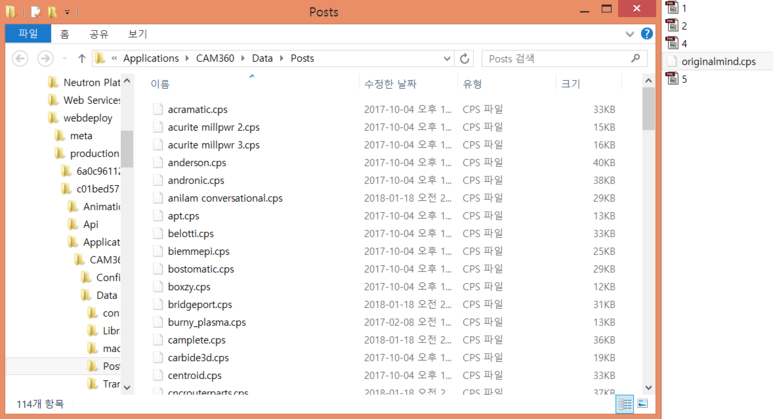Image resolution: width=773 pixels, height=419 pixels.
Task: Click search magnifier icon
Action: pos(635,58)
